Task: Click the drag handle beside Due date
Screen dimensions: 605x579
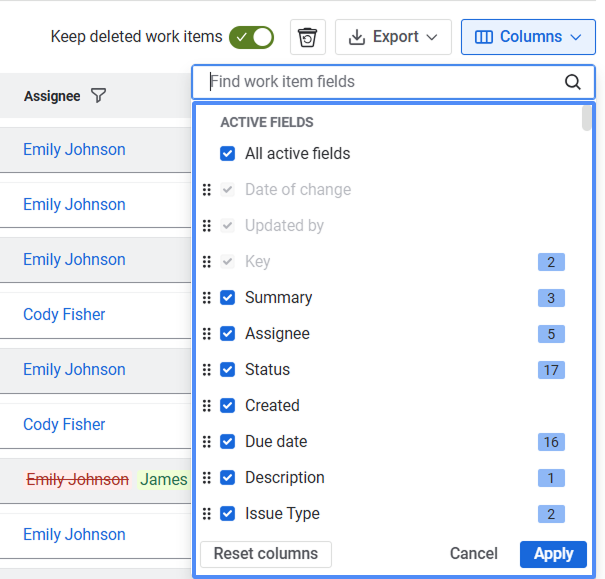Action: 207,442
